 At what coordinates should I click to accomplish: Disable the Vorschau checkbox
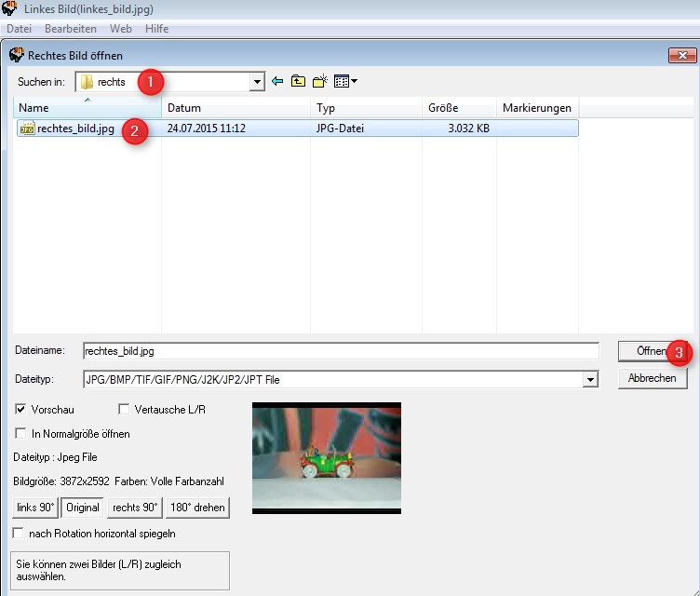point(20,410)
